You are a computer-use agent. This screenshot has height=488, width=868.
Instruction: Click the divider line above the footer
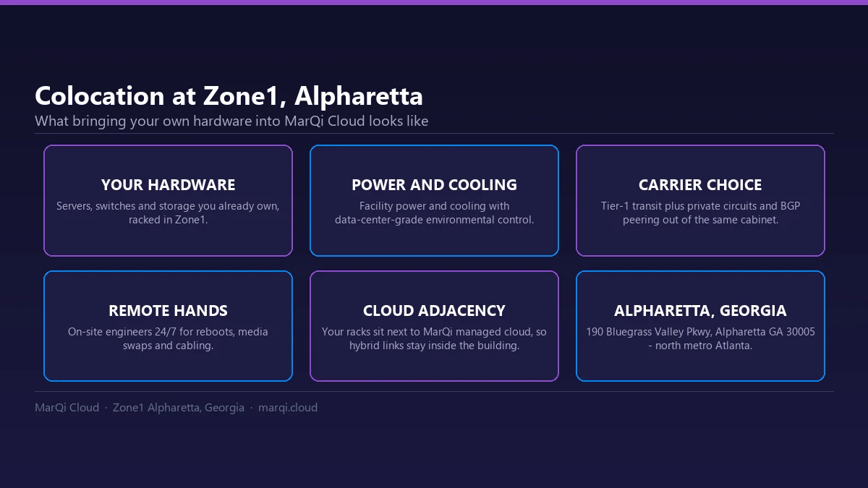coord(434,392)
